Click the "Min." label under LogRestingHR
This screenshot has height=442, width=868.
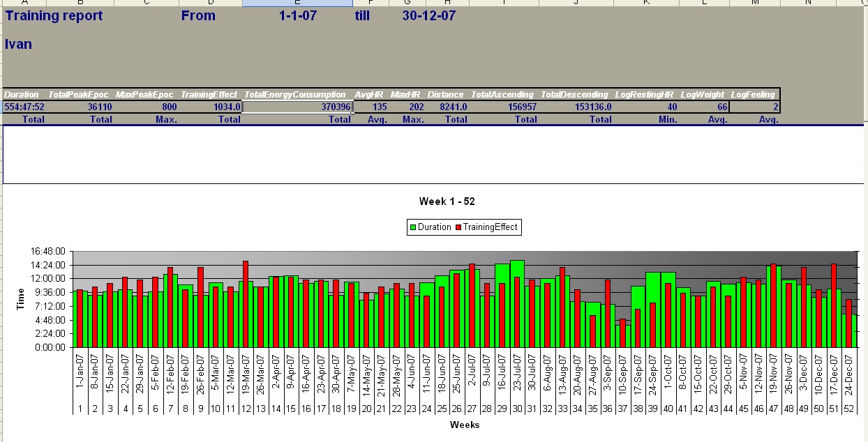(x=668, y=120)
